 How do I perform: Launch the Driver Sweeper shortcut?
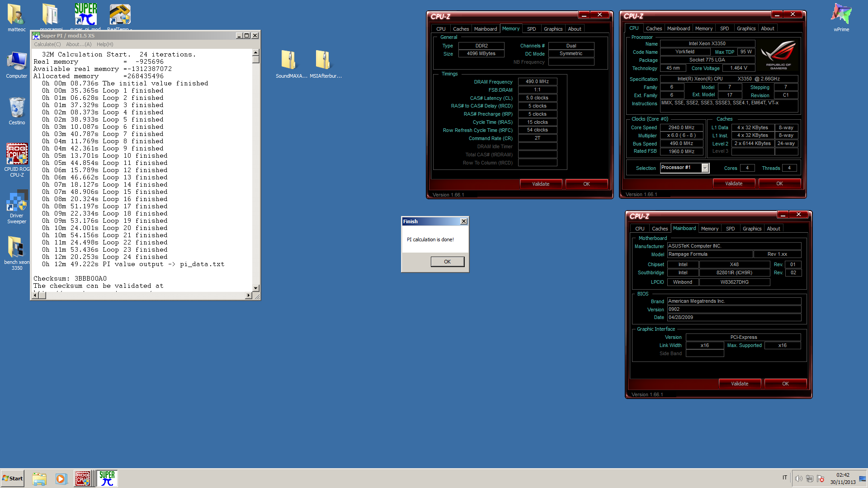click(17, 207)
